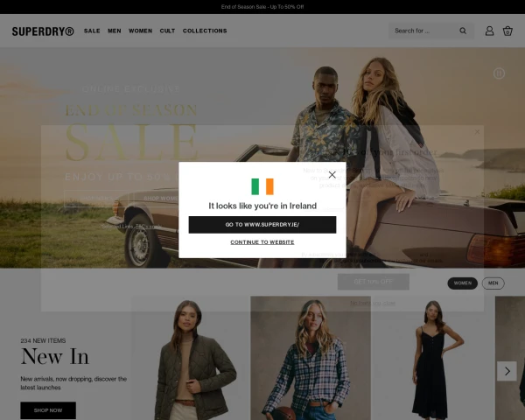
Task: Open the COLLECTIONS menu
Action: pos(205,31)
